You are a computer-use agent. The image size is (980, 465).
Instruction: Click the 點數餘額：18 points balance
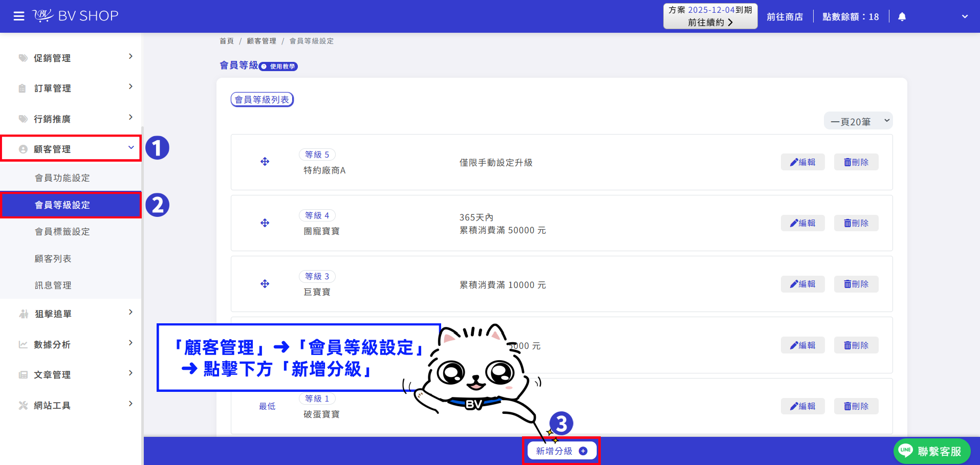(851, 17)
